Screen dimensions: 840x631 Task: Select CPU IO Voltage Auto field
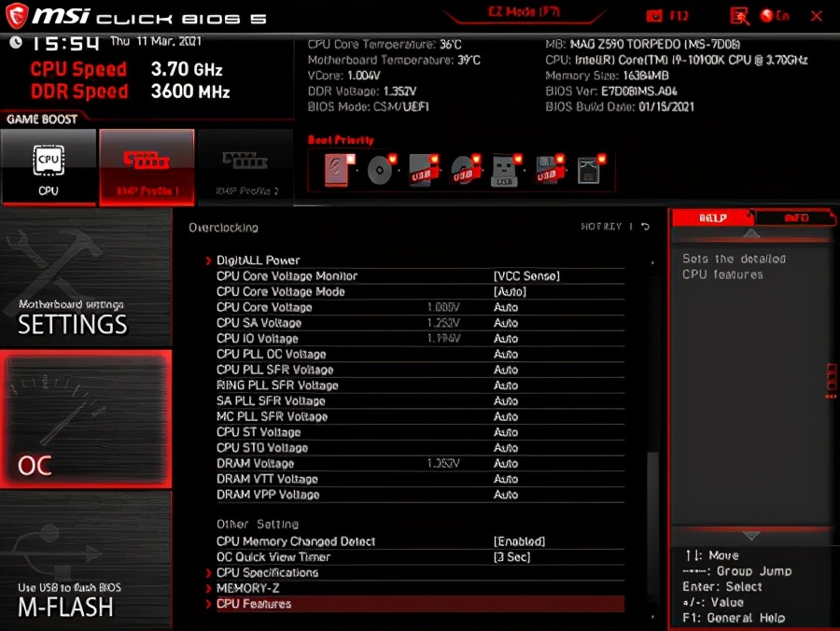tap(505, 339)
